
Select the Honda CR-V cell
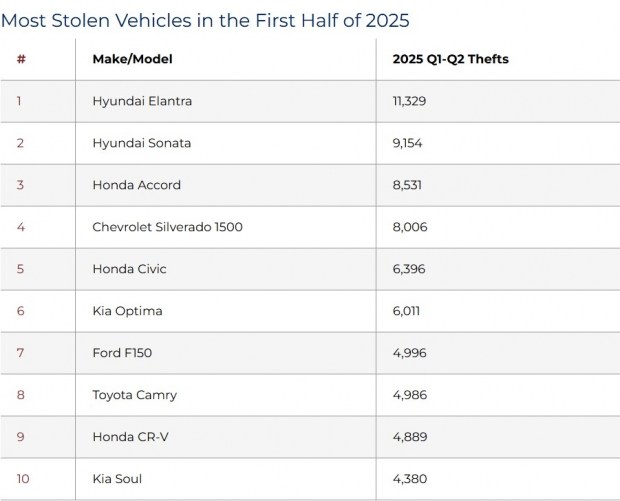pyautogui.click(x=130, y=437)
